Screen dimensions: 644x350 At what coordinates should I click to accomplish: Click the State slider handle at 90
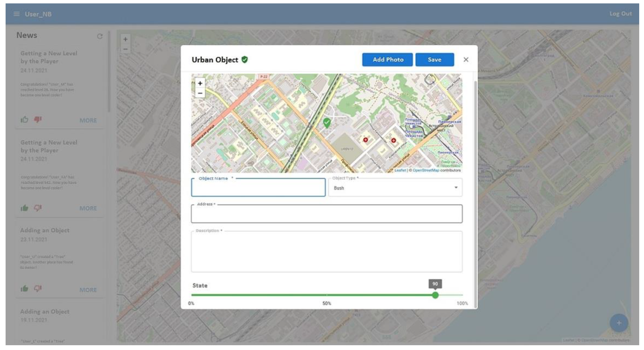(x=435, y=295)
